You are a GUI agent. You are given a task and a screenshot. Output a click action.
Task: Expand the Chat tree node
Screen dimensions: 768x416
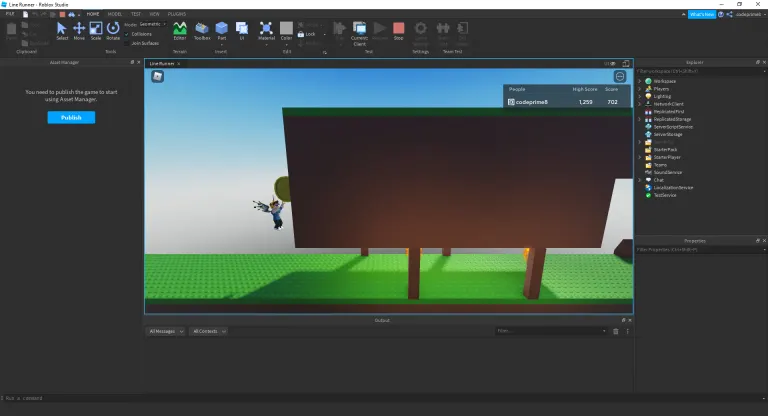640,180
